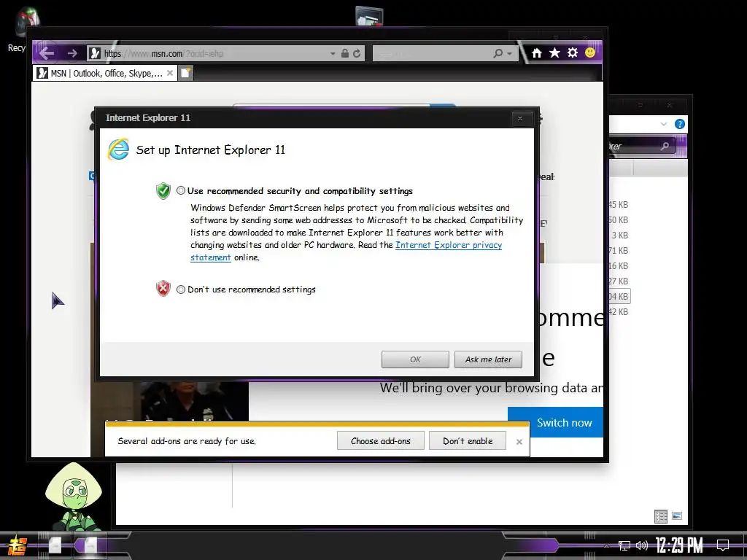Click the yellow smiley feedback icon
The width and height of the screenshot is (747, 560).
click(589, 52)
